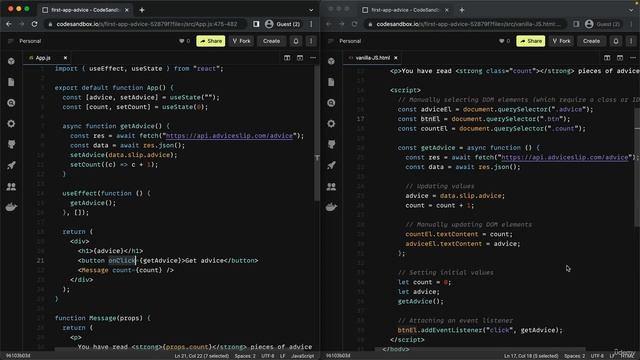Open Settings gear in right window sidebar

click(x=331, y=124)
